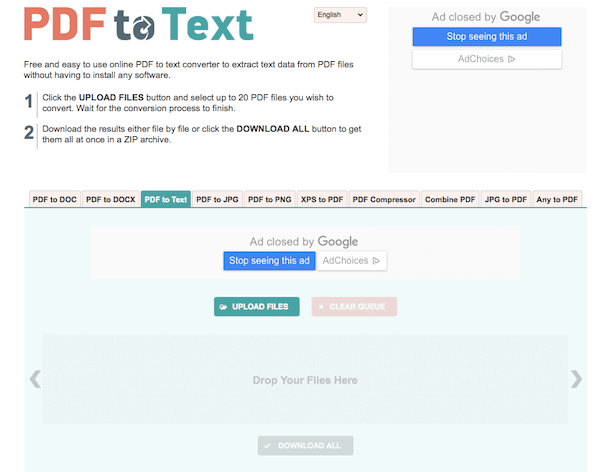Open the PDF to PNG tab

[x=270, y=199]
